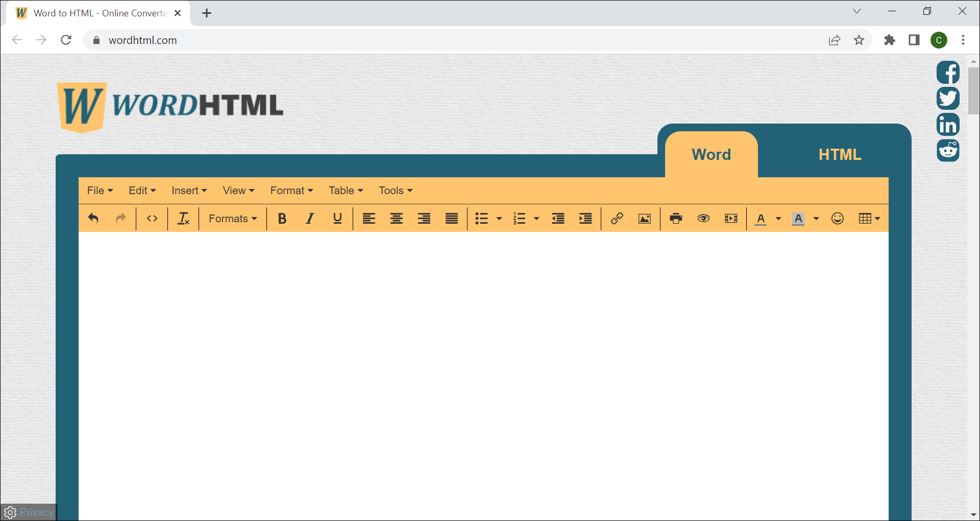The height and width of the screenshot is (521, 980).
Task: Justify the text
Action: pos(452,219)
